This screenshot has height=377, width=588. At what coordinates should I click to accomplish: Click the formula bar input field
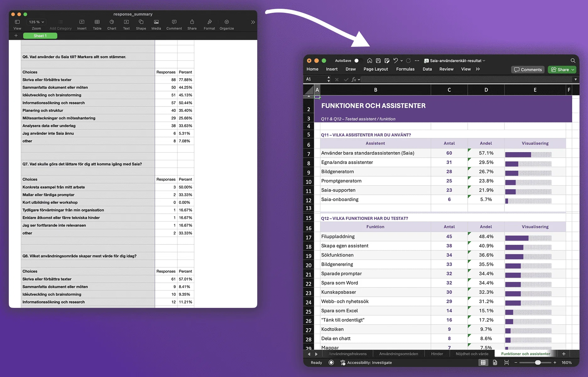coord(467,79)
